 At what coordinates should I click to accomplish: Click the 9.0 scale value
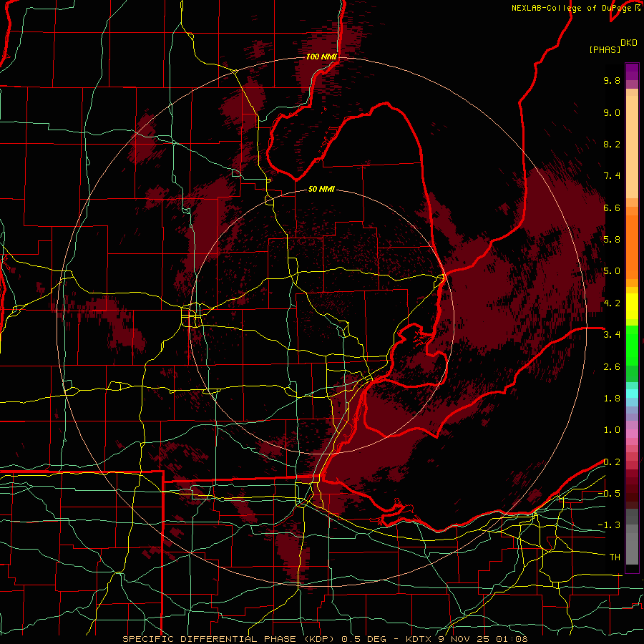[612, 112]
